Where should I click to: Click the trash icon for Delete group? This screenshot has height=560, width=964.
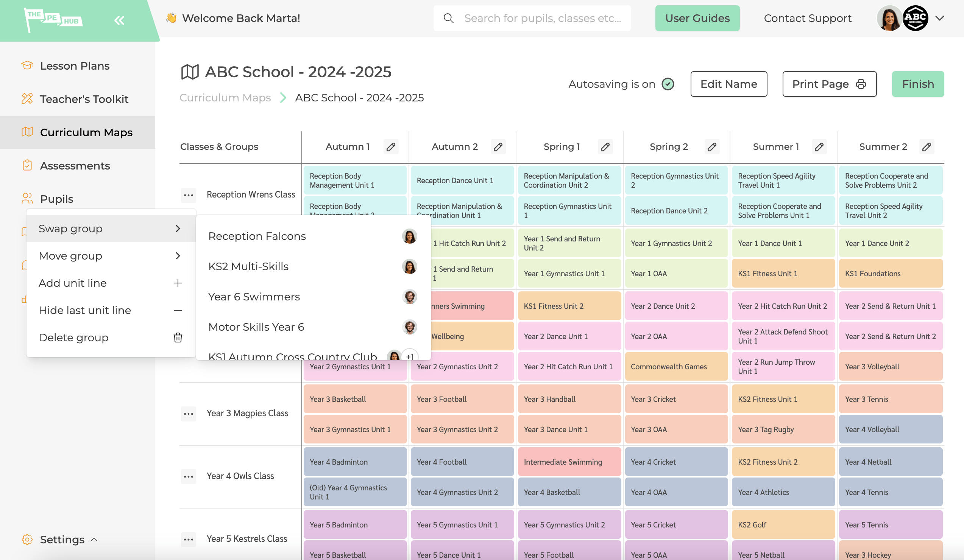[178, 338]
